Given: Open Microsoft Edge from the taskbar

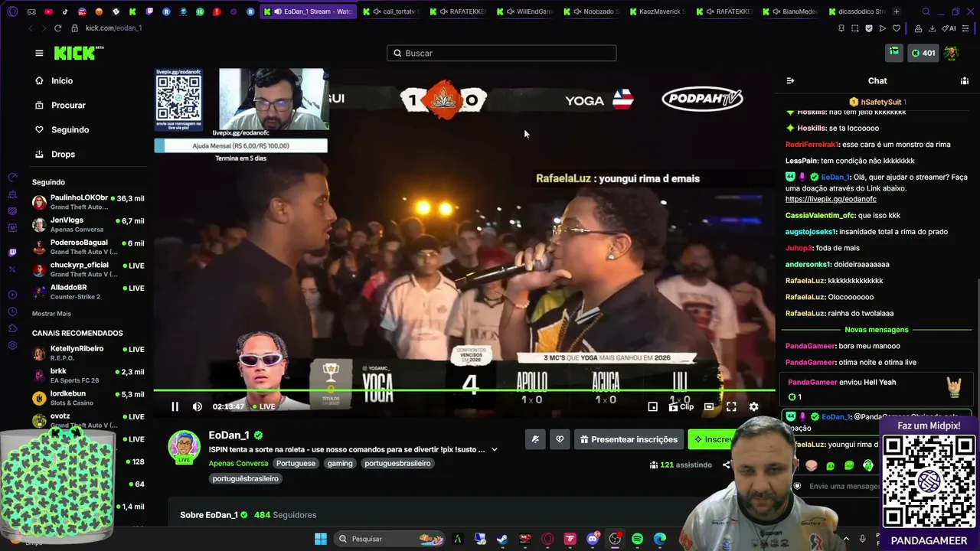Looking at the screenshot, I should pos(660,539).
